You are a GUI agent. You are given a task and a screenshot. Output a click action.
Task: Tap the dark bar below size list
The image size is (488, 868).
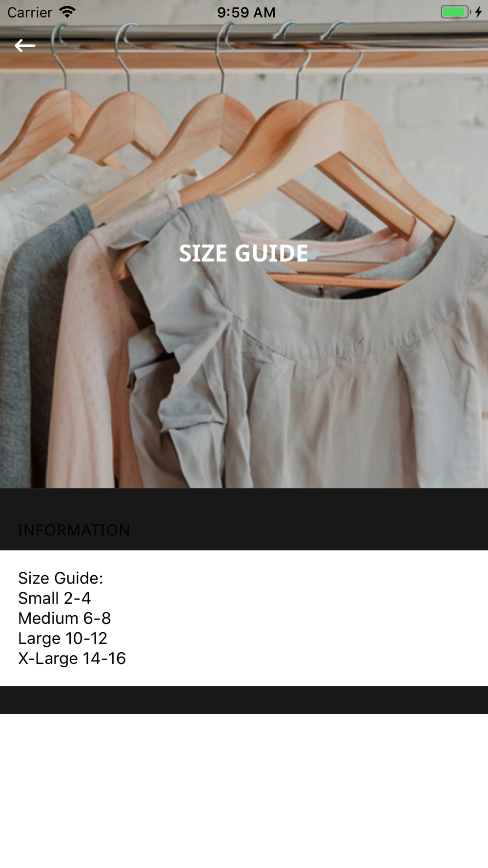pos(244,700)
